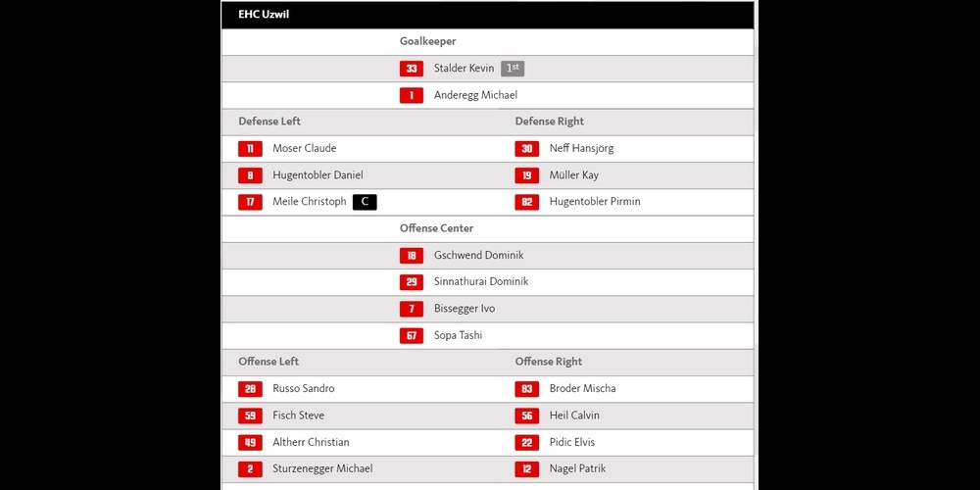Select Sturzenegger Michael entry
This screenshot has width=980, height=490.
tap(322, 468)
